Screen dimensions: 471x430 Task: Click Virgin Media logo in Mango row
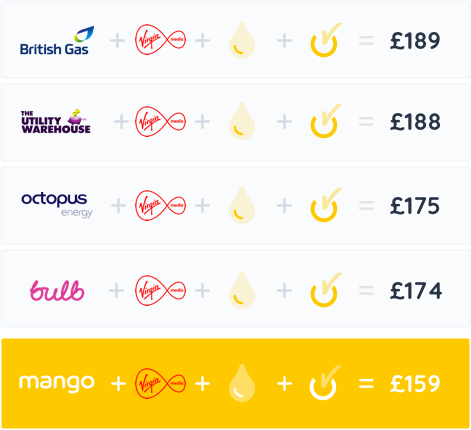pyautogui.click(x=160, y=383)
